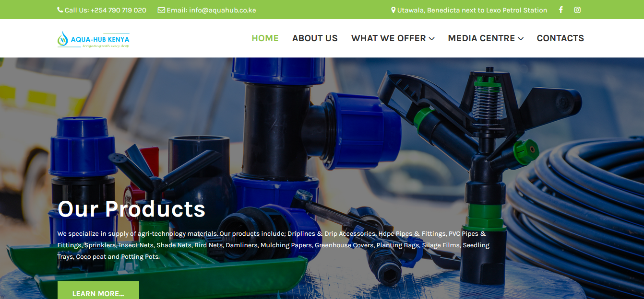The height and width of the screenshot is (299, 644).
Task: Click the map pin location icon
Action: pos(394,10)
